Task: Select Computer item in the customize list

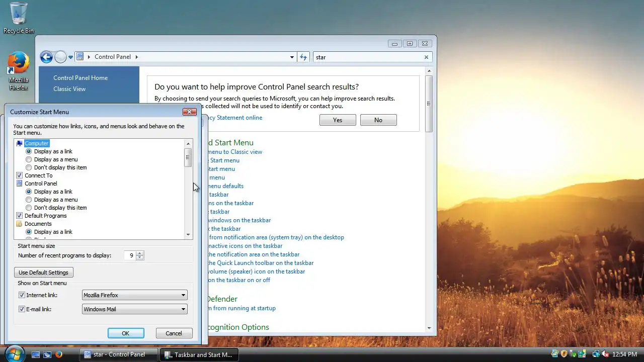Action: coord(37,143)
